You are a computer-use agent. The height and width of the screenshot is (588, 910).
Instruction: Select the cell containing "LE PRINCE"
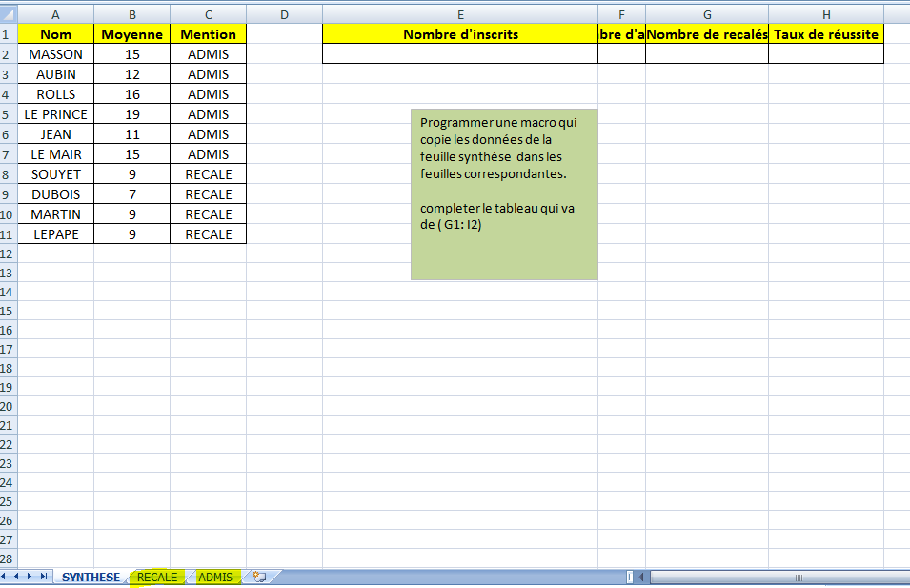click(55, 114)
